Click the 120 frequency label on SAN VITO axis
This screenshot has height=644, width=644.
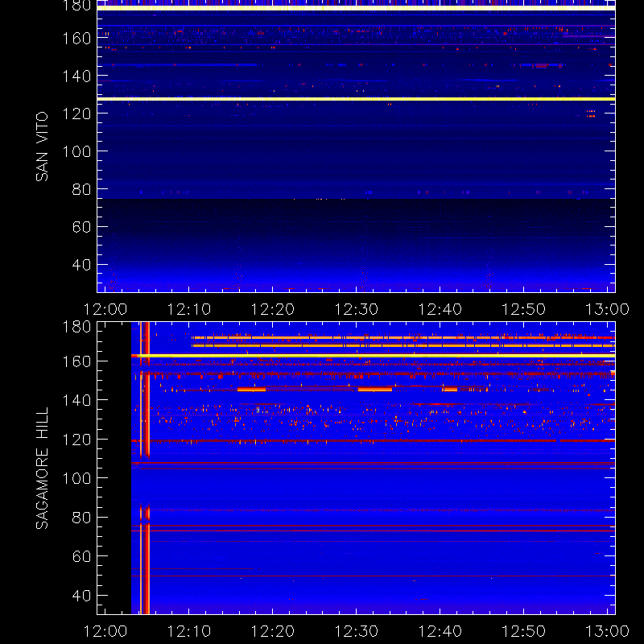76,114
